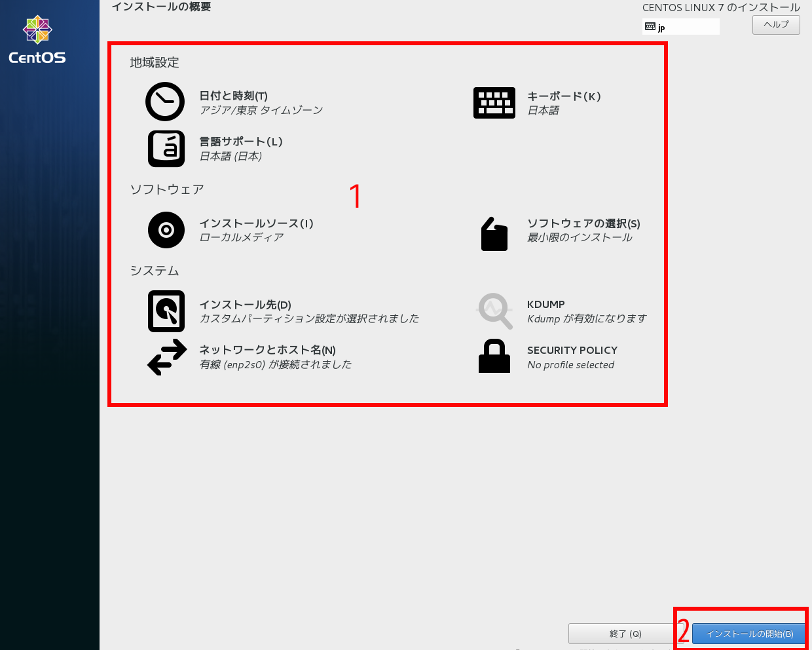Open keyboard settings via the keyboard icon
Viewport: 812px width, 650px height.
(494, 103)
